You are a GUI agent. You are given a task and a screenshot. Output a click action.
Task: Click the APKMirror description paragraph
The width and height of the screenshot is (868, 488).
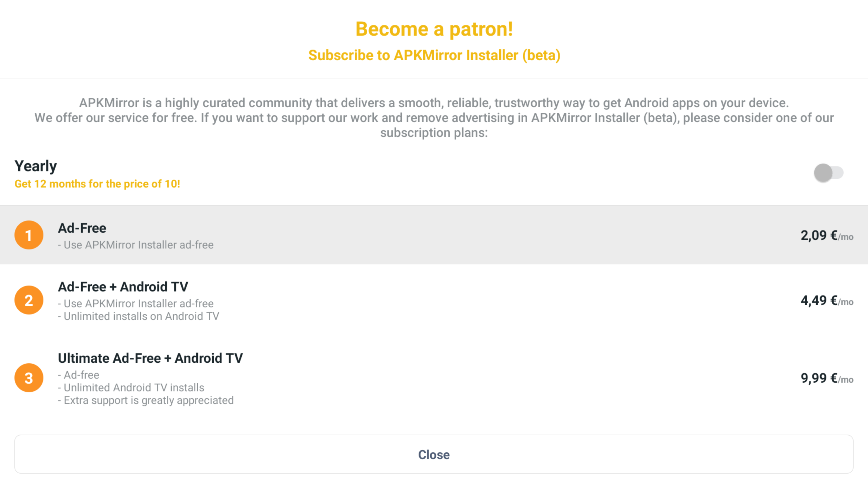pos(434,118)
